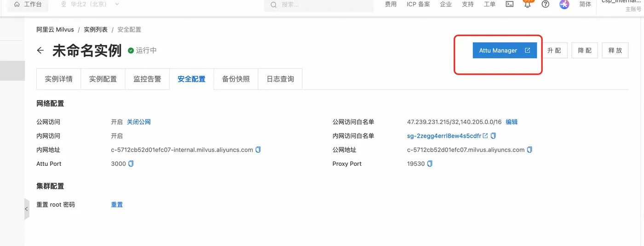Click the external link icon beside security group
Screen dimensions: 644x246
(x=485, y=136)
